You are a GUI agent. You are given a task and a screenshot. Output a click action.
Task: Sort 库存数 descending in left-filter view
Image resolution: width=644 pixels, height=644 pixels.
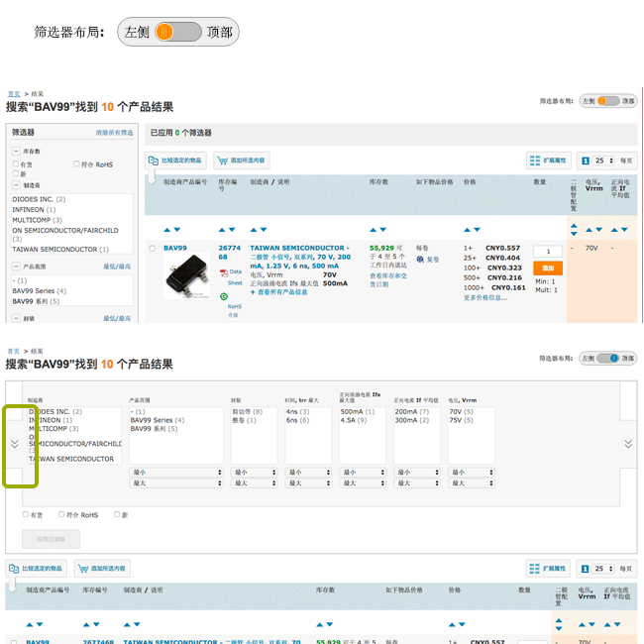tap(383, 230)
